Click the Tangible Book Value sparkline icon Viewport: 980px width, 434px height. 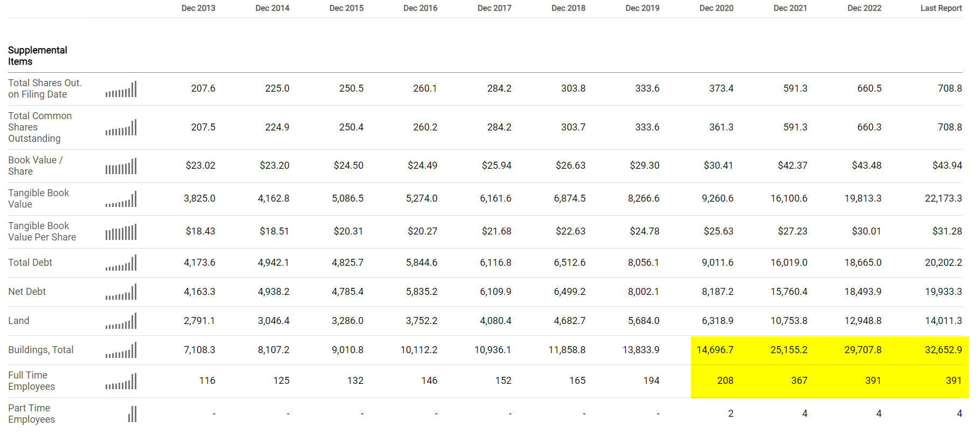[x=121, y=199]
